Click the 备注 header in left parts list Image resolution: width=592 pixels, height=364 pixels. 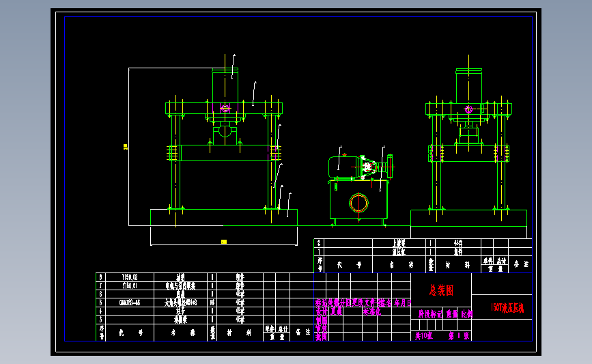(302, 333)
